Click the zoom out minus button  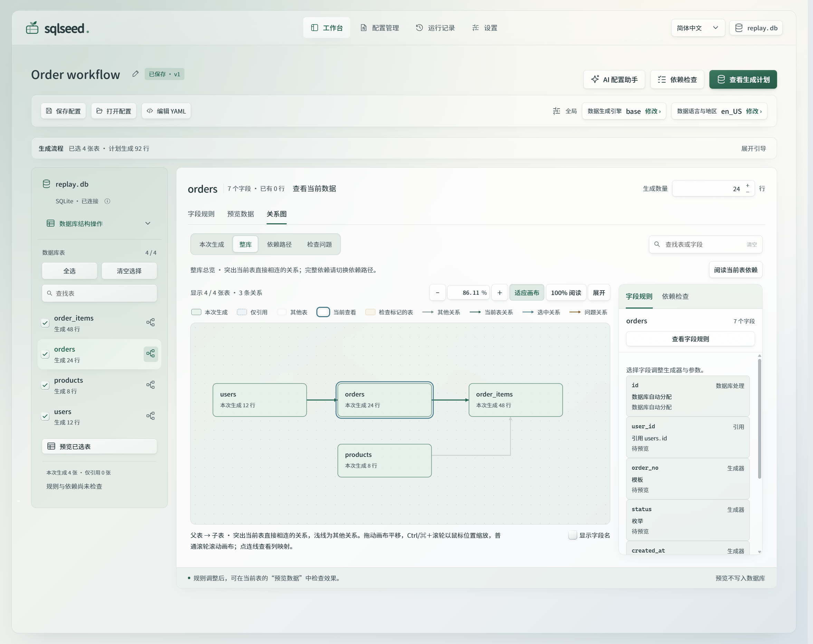click(x=438, y=293)
